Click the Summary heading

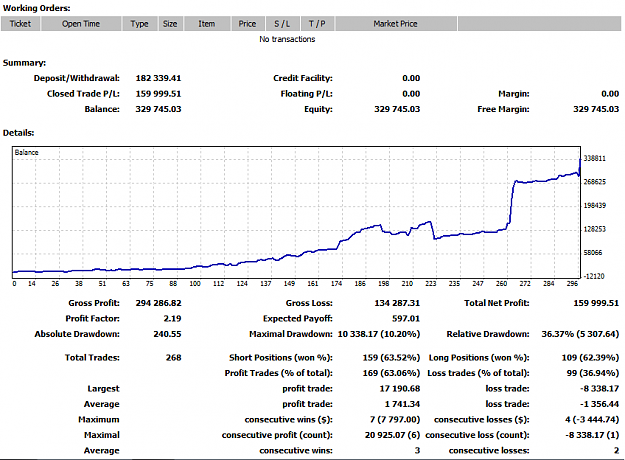24,63
